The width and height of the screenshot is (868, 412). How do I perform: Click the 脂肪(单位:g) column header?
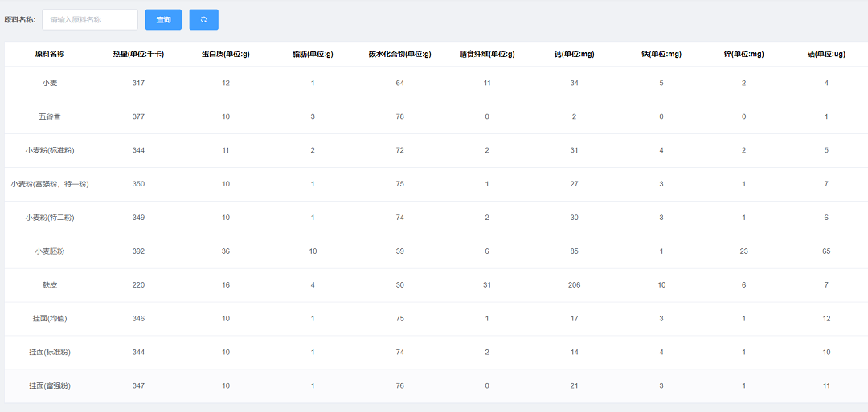coord(313,54)
